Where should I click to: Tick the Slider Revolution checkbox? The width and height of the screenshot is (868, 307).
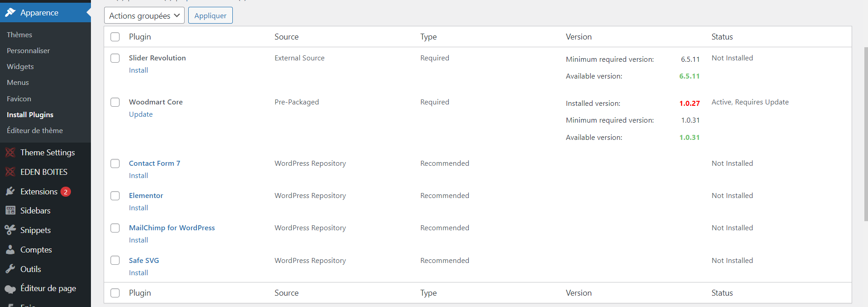[x=115, y=58]
